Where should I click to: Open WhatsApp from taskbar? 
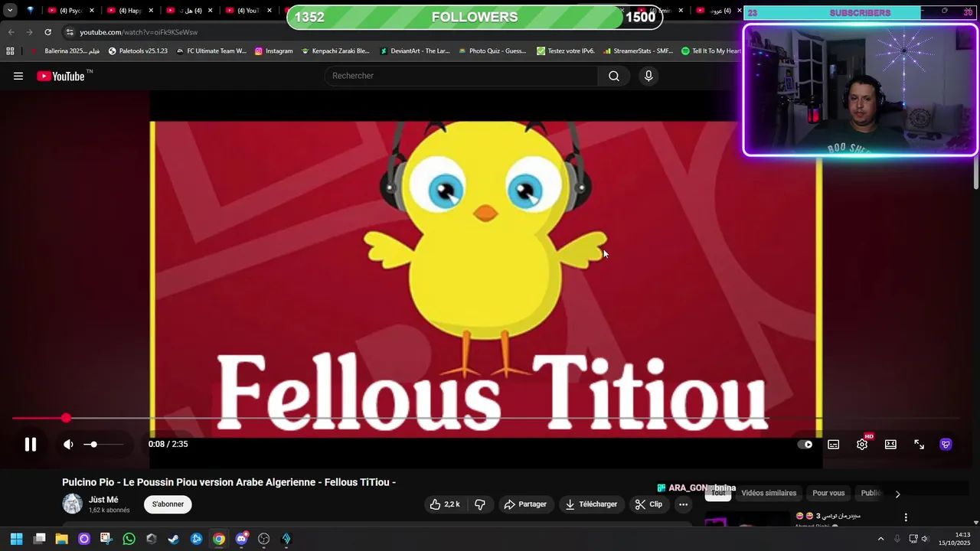(x=129, y=539)
